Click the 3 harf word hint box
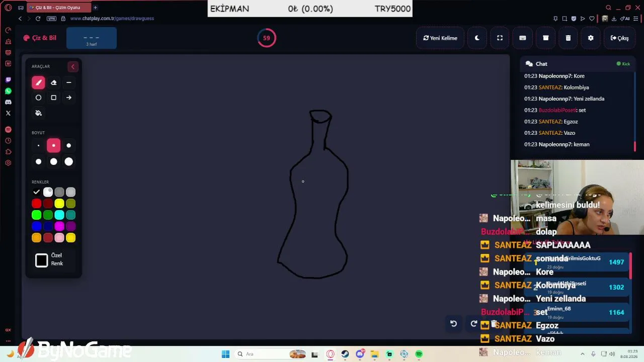644x362 pixels. click(92, 39)
